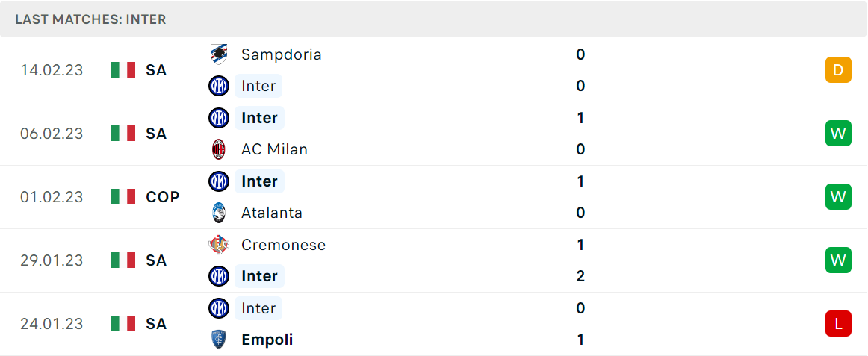The image size is (868, 356).
Task: Click Inter crest in the Sampdoria match
Action: (x=219, y=86)
